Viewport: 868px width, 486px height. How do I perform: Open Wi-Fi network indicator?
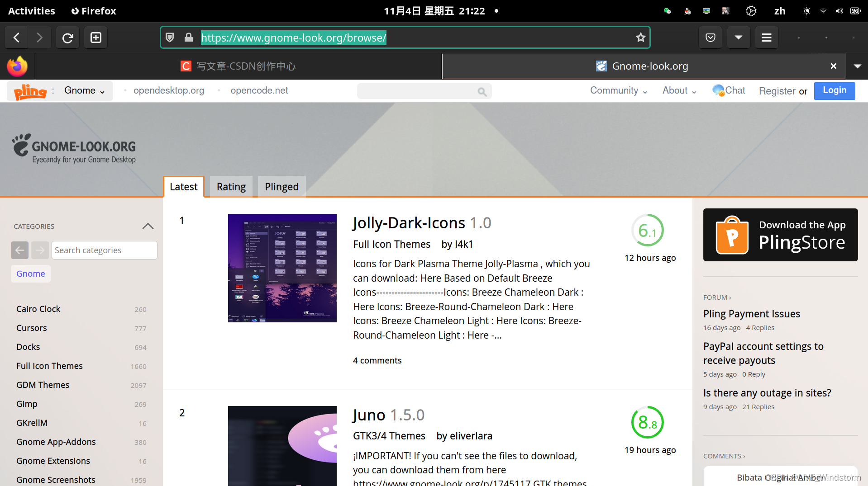tap(823, 11)
